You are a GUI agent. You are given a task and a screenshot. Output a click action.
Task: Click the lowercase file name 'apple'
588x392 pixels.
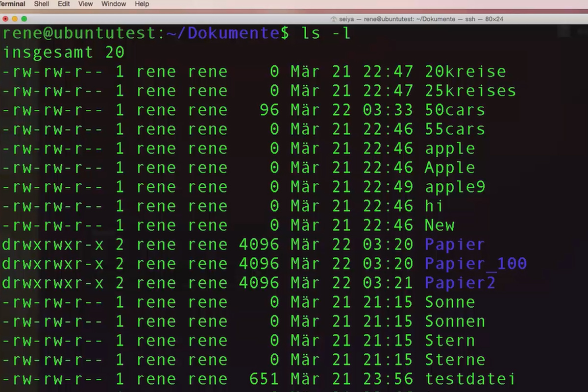[x=450, y=148]
